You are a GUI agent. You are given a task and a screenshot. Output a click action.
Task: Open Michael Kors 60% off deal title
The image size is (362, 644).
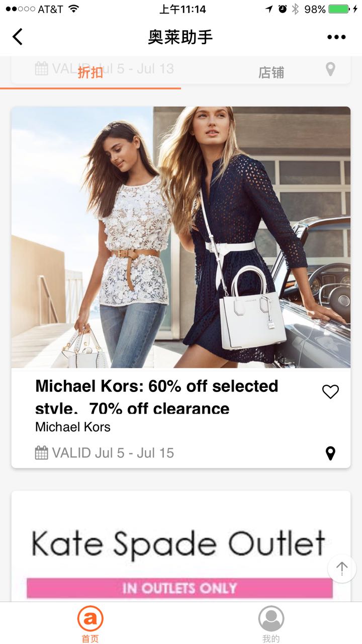point(157,397)
